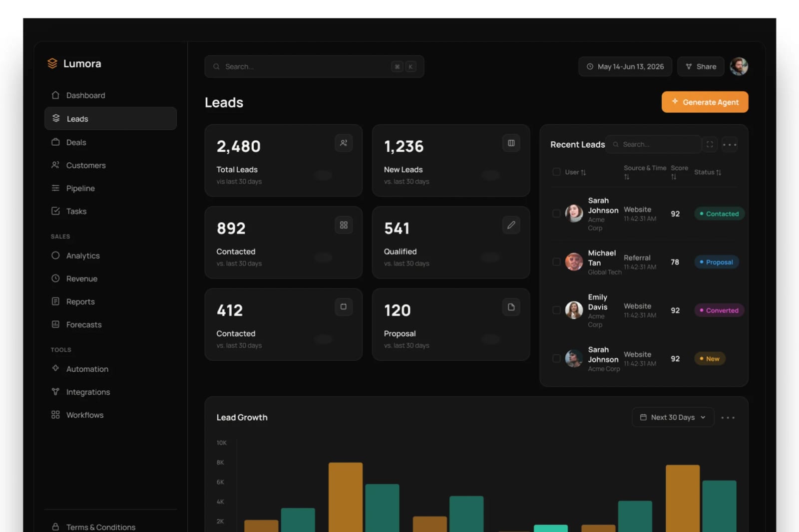Click the New Leads card columns icon
This screenshot has width=799, height=532.
pyautogui.click(x=511, y=143)
